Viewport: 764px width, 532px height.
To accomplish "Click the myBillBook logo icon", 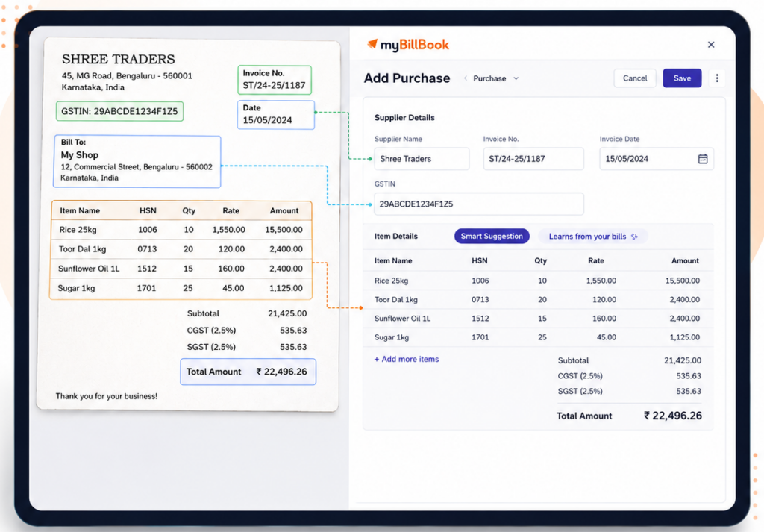I will [372, 44].
